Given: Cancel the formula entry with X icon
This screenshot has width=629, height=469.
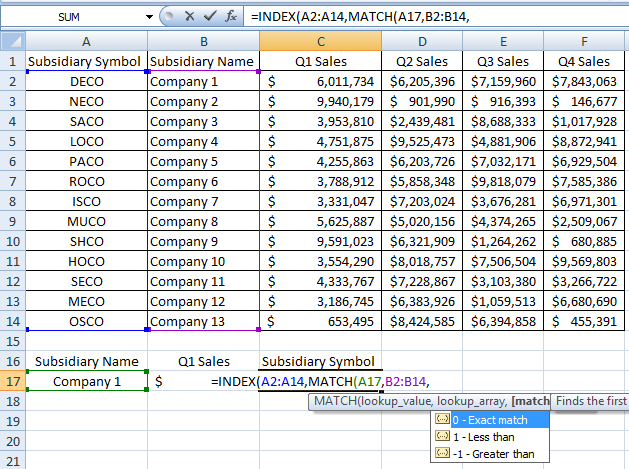Looking at the screenshot, I should tap(189, 16).
